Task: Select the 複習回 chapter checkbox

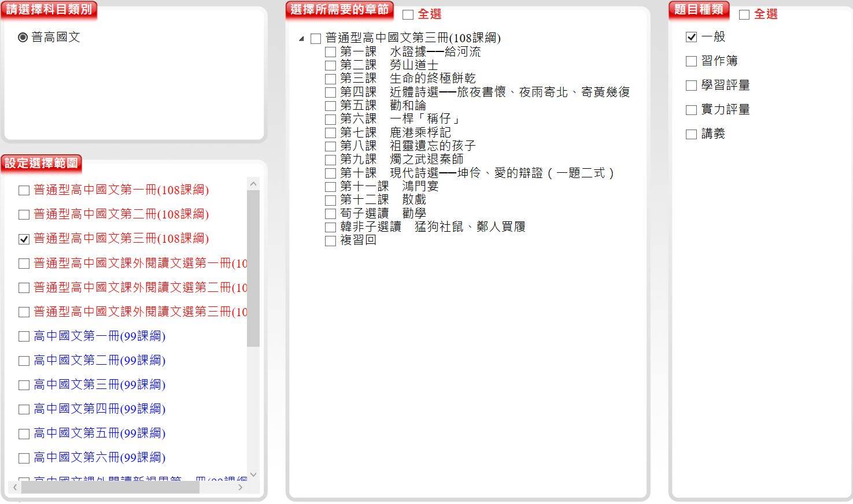Action: tap(330, 240)
